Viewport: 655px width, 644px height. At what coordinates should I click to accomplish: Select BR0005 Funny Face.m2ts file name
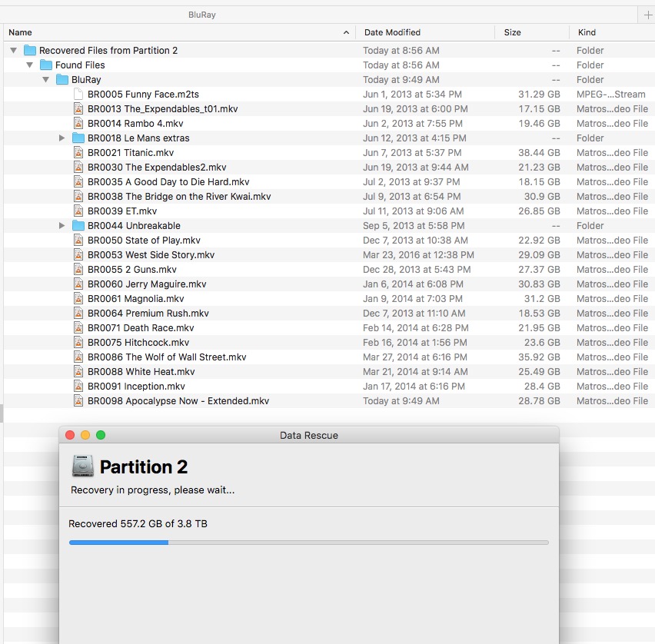(x=143, y=95)
